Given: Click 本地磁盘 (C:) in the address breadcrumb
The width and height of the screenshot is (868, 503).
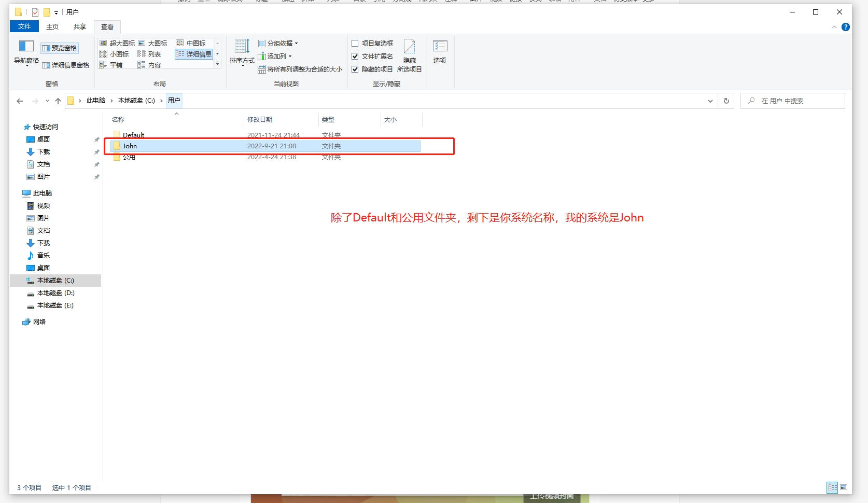Looking at the screenshot, I should [136, 101].
